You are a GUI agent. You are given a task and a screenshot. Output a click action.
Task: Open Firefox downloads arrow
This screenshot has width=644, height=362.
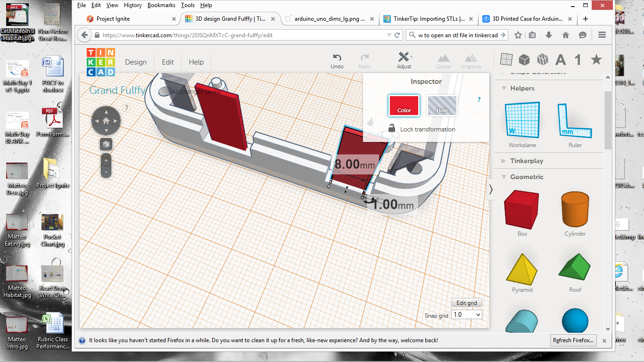(549, 35)
